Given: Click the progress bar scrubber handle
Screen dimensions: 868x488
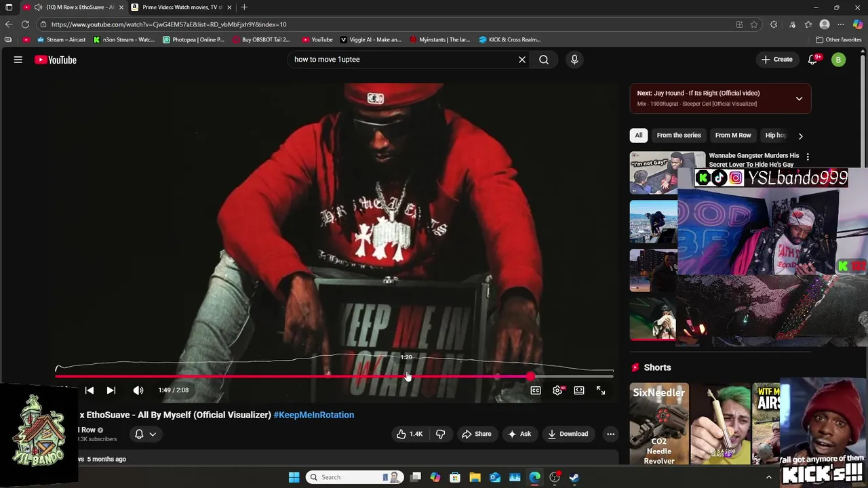Looking at the screenshot, I should tap(530, 376).
